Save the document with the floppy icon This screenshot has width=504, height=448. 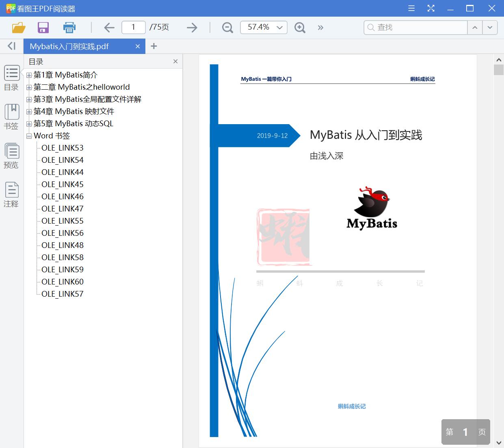[x=43, y=28]
